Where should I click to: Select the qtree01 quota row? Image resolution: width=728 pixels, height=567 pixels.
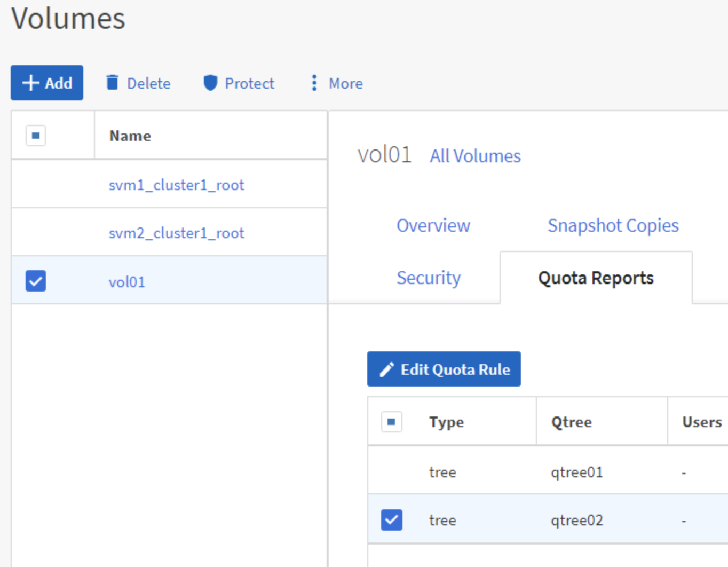[576, 472]
